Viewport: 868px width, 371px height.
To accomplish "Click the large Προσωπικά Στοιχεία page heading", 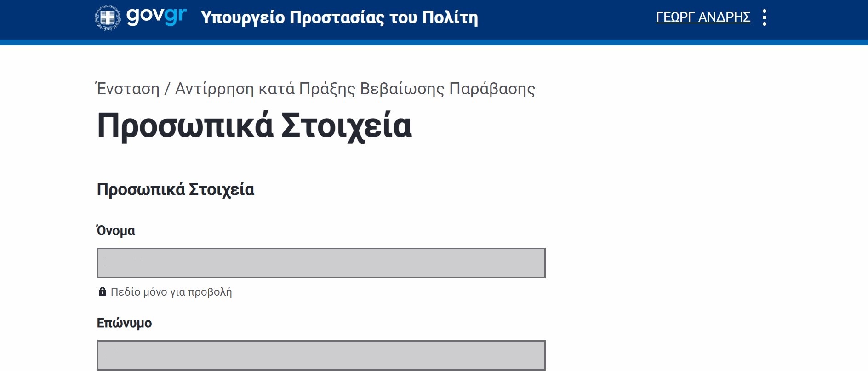I will coord(254,126).
